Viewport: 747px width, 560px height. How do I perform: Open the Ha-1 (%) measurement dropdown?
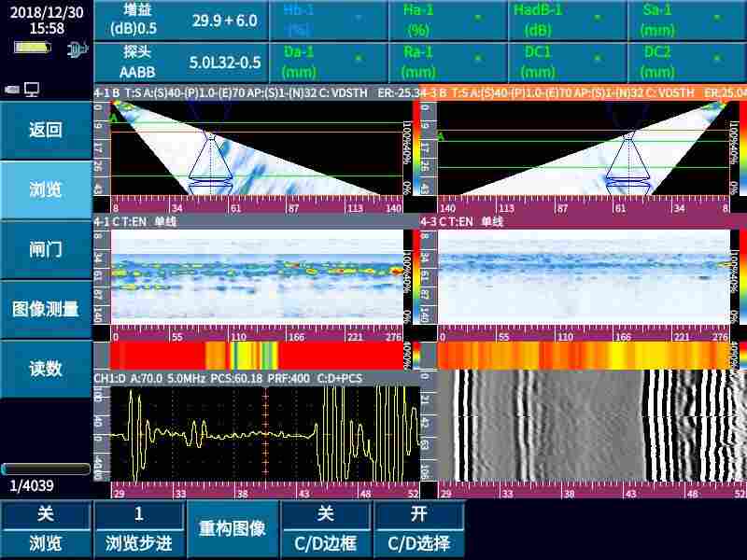[446, 19]
